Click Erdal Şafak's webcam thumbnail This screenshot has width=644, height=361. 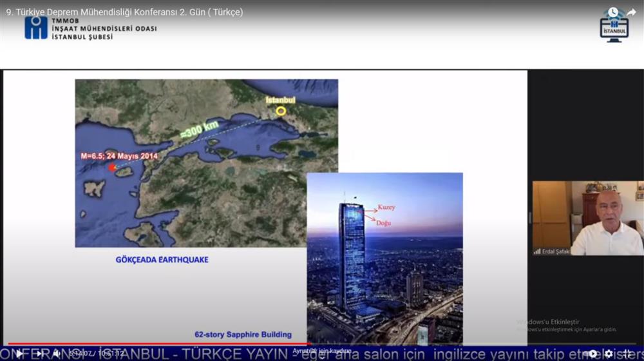tap(588, 219)
